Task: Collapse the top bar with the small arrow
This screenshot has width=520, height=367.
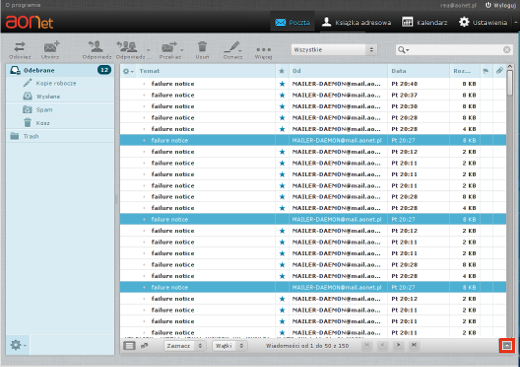Action: click(515, 22)
